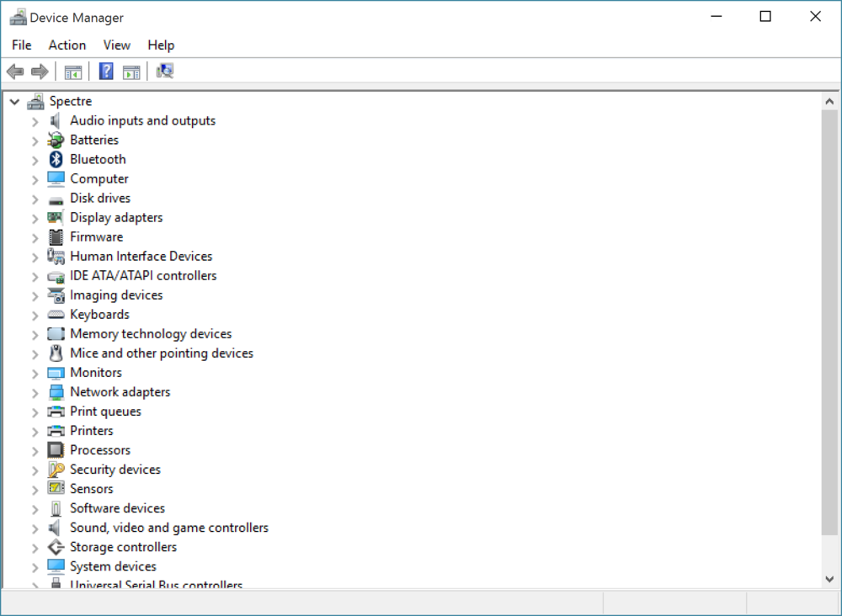Click the Keyboards icon
Viewport: 842px width, 616px height.
(x=56, y=315)
